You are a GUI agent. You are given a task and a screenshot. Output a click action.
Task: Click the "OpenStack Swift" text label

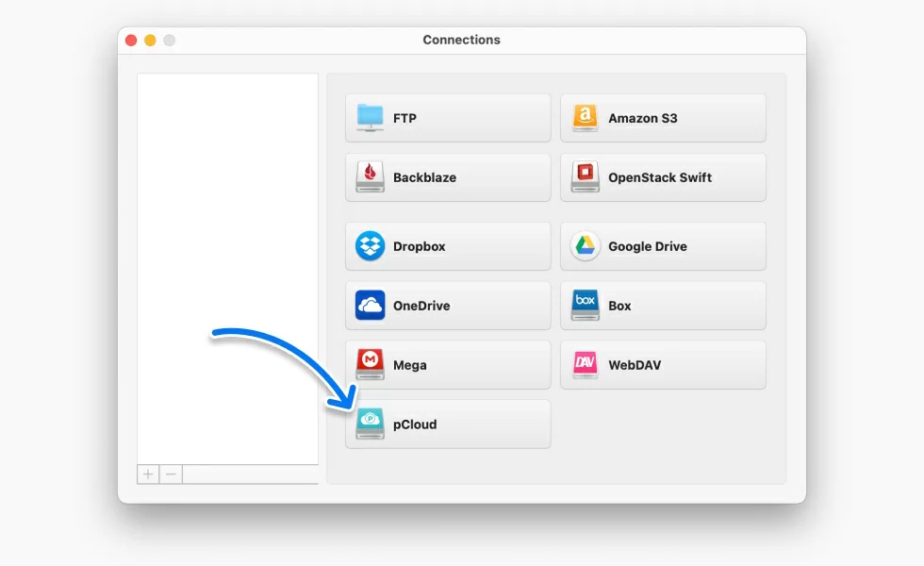pos(660,177)
